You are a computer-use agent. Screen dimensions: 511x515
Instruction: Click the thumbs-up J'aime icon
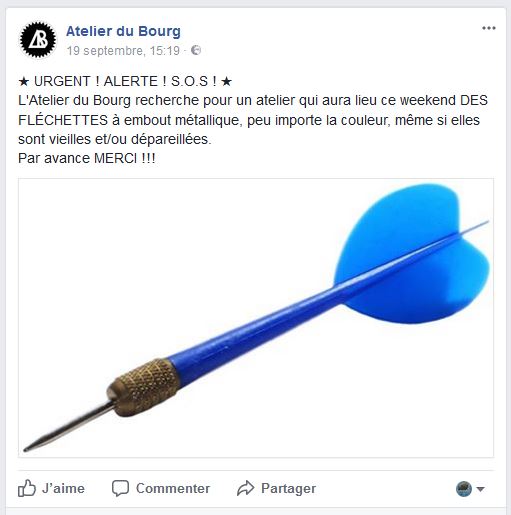(x=27, y=489)
